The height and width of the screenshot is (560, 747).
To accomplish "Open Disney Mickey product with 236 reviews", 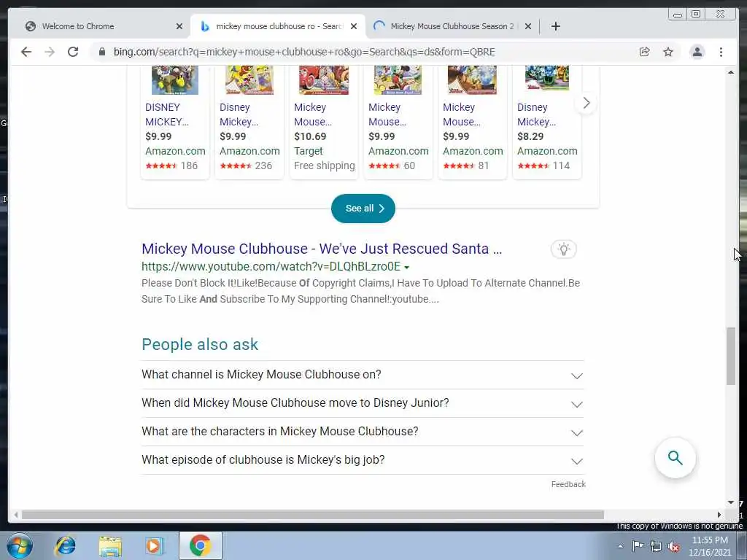I will point(249,122).
